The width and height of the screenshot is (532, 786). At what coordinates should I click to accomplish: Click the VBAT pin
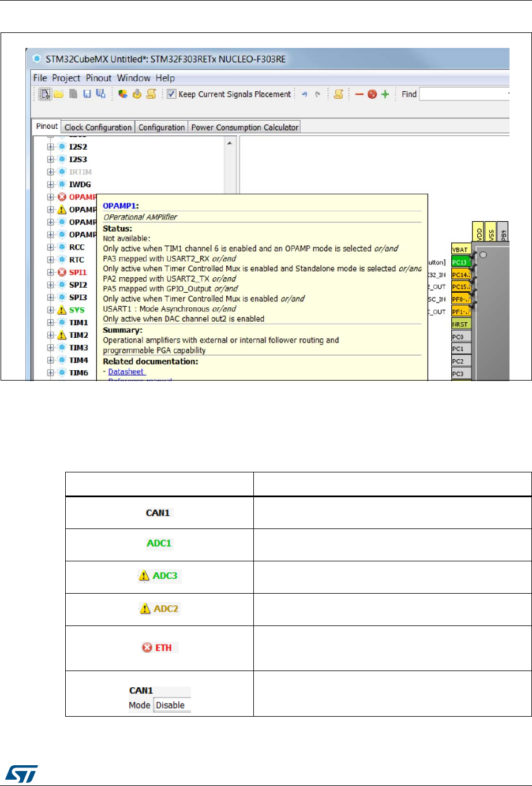(x=460, y=249)
